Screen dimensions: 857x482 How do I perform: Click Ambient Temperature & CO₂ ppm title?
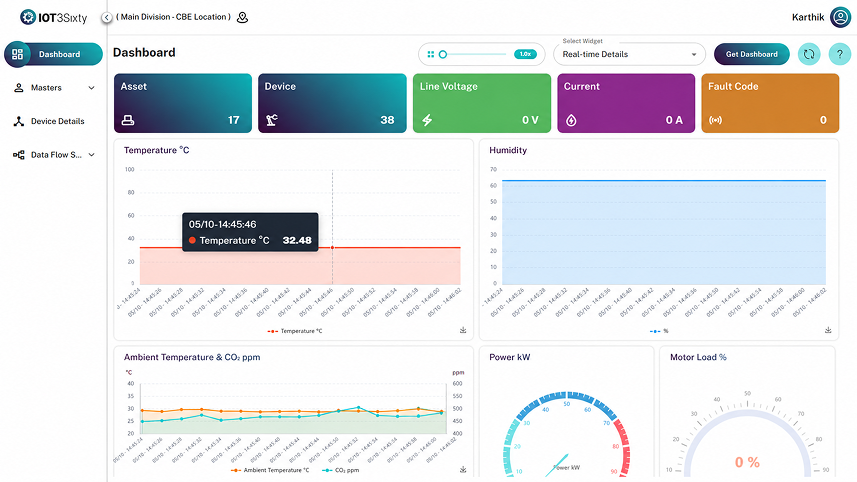pos(192,357)
